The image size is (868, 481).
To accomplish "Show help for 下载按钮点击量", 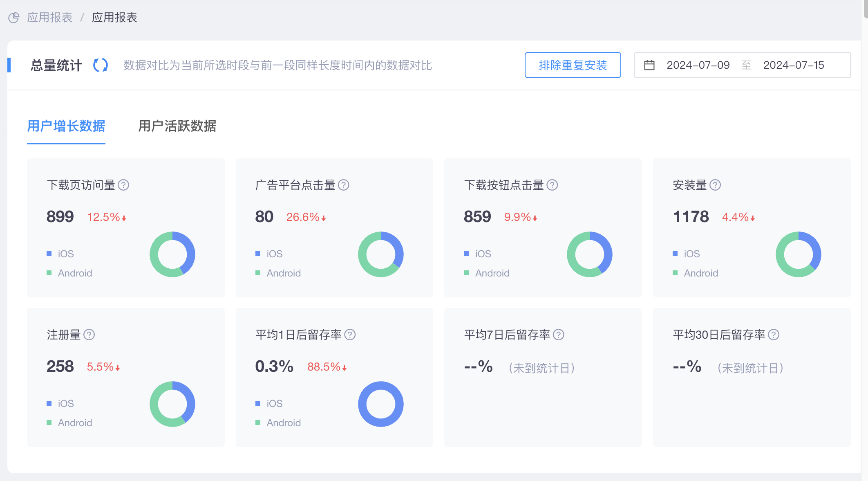I will [552, 185].
